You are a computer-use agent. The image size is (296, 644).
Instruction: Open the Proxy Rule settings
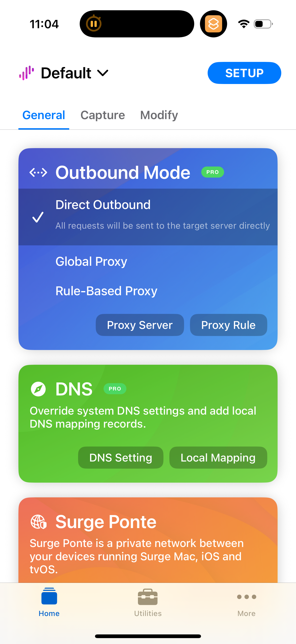[x=228, y=325]
